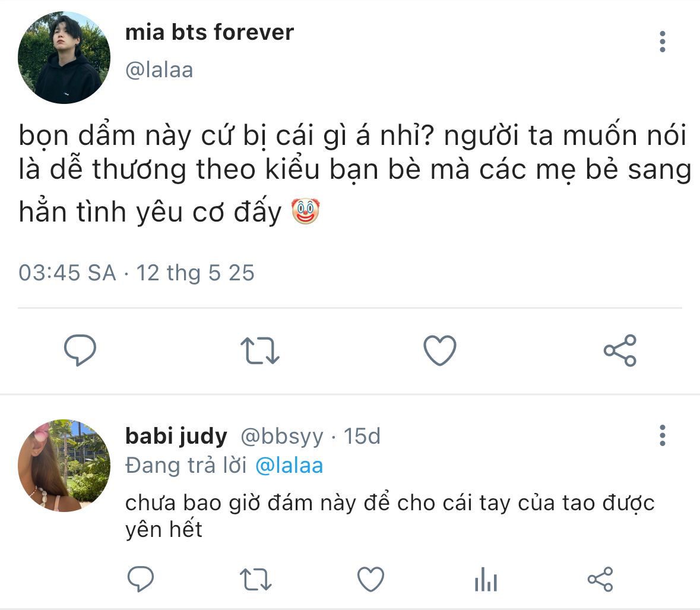This screenshot has height=610, width=700.
Task: Open the @lalaa mention link in reply
Action: pyautogui.click(x=289, y=466)
